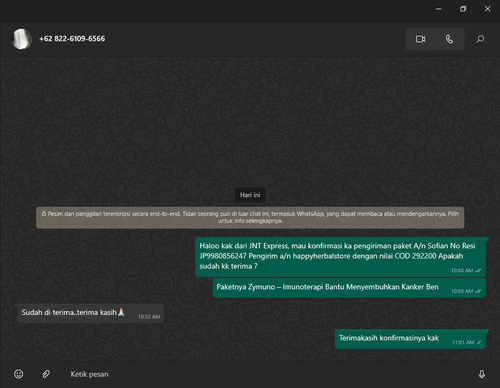
Task: Open the emoji picker
Action: [x=19, y=374]
